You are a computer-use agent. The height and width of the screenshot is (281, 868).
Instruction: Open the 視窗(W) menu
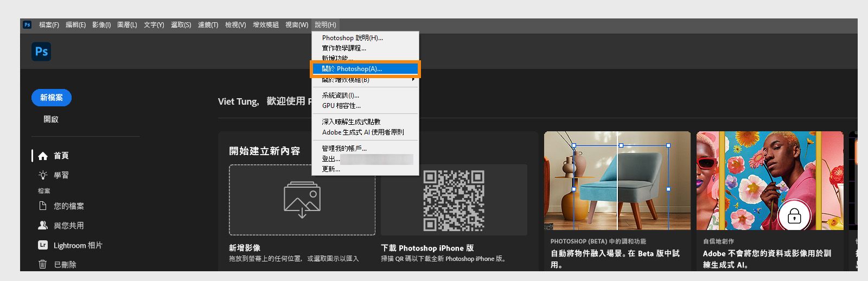tap(297, 25)
